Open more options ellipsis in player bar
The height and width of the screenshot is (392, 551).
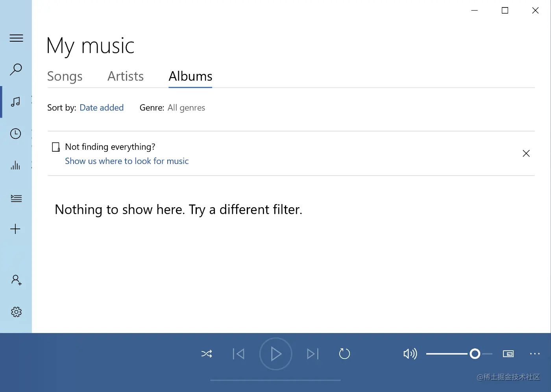coord(535,354)
